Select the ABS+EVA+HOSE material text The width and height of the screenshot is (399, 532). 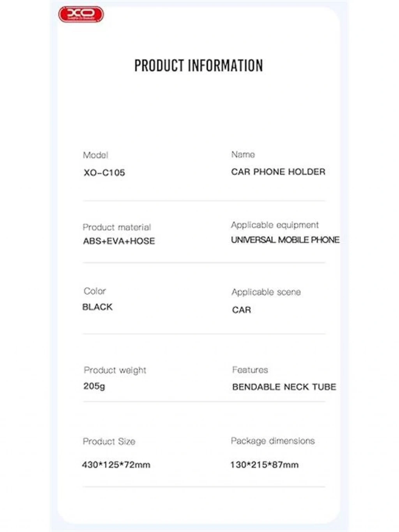(x=119, y=241)
